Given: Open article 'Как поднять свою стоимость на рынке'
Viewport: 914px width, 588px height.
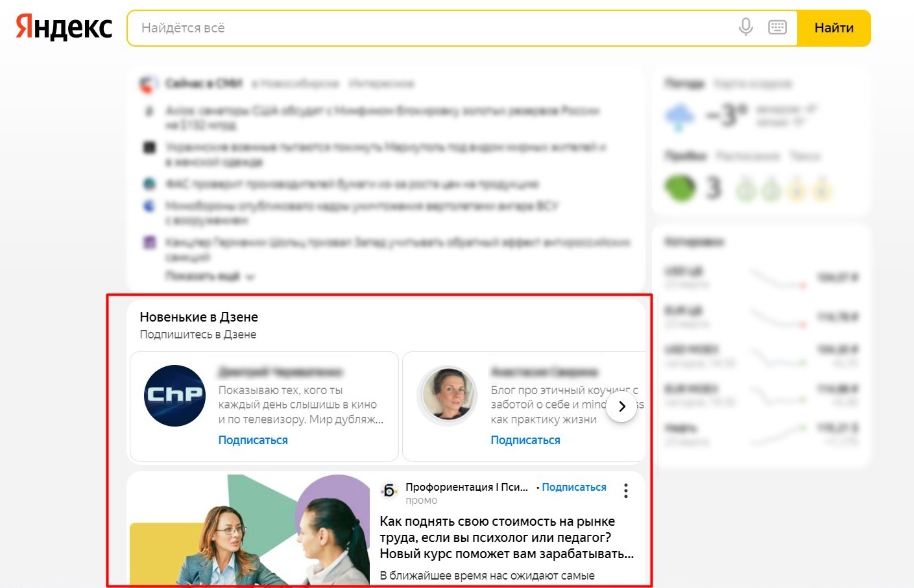Looking at the screenshot, I should (x=507, y=537).
